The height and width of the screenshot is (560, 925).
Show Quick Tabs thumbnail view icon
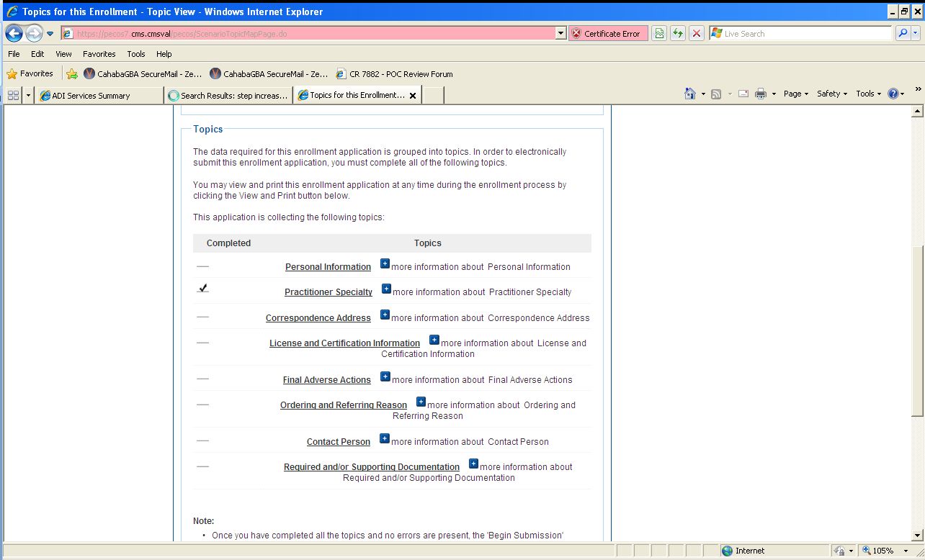(x=13, y=95)
